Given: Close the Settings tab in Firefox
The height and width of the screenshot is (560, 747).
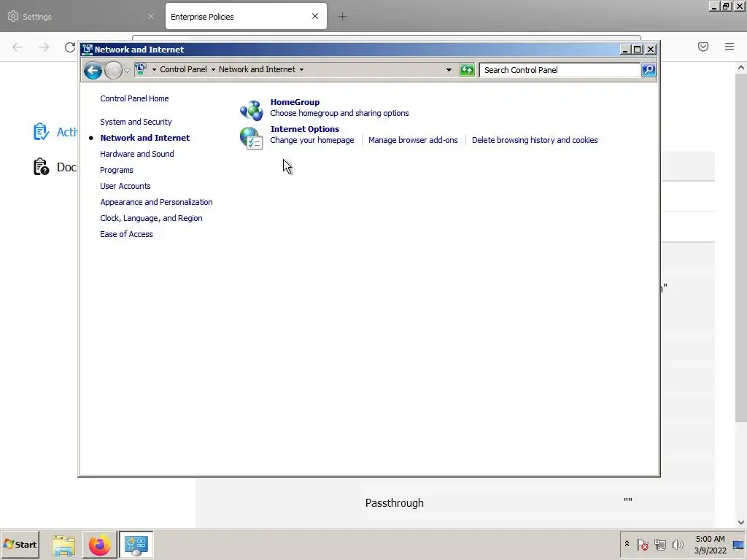Looking at the screenshot, I should [150, 16].
